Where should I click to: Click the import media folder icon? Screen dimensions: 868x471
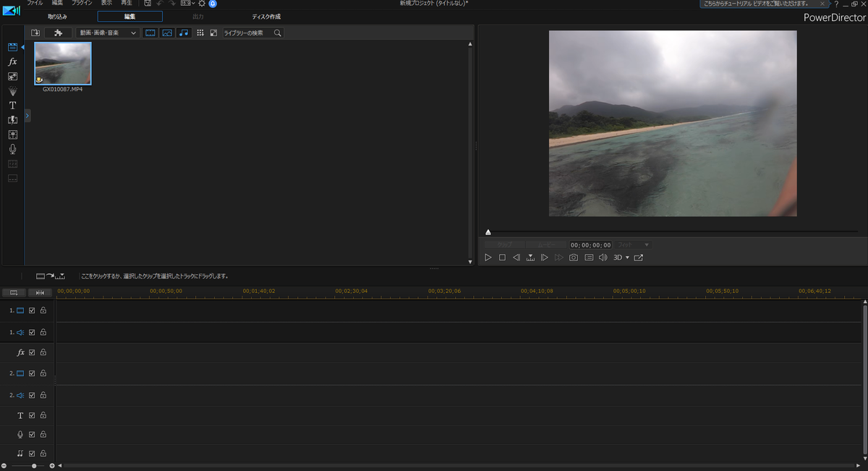point(35,33)
